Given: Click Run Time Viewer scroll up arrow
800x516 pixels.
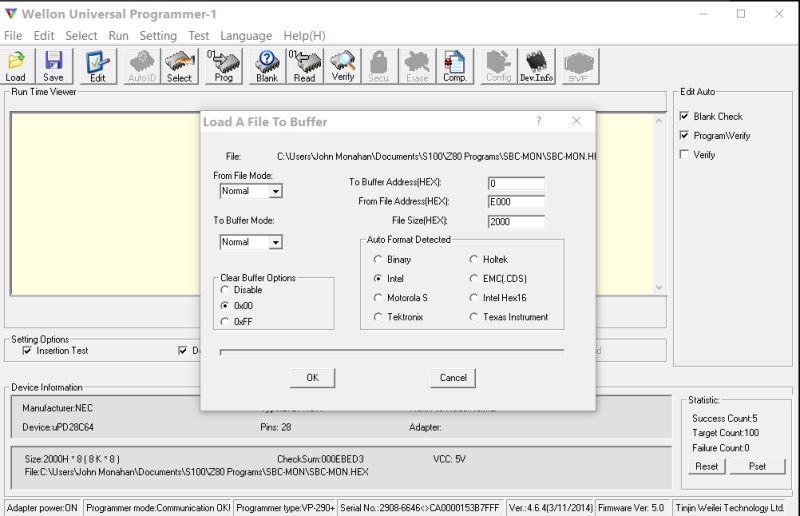Looking at the screenshot, I should 659,121.
